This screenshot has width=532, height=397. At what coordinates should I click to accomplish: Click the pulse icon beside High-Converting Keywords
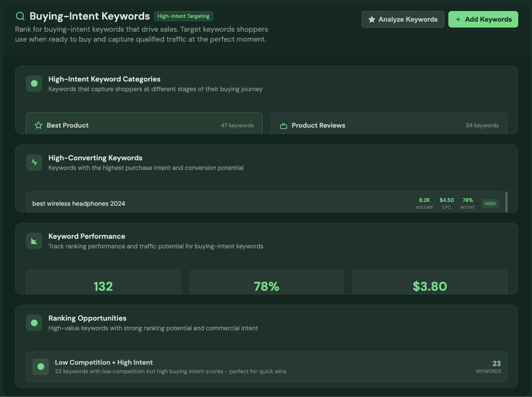tap(34, 162)
